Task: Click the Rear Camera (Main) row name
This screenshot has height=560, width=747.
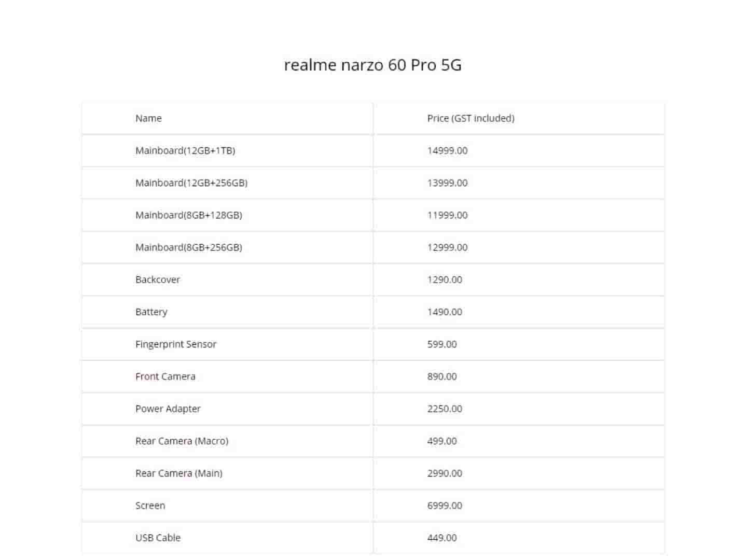Action: pyautogui.click(x=179, y=473)
